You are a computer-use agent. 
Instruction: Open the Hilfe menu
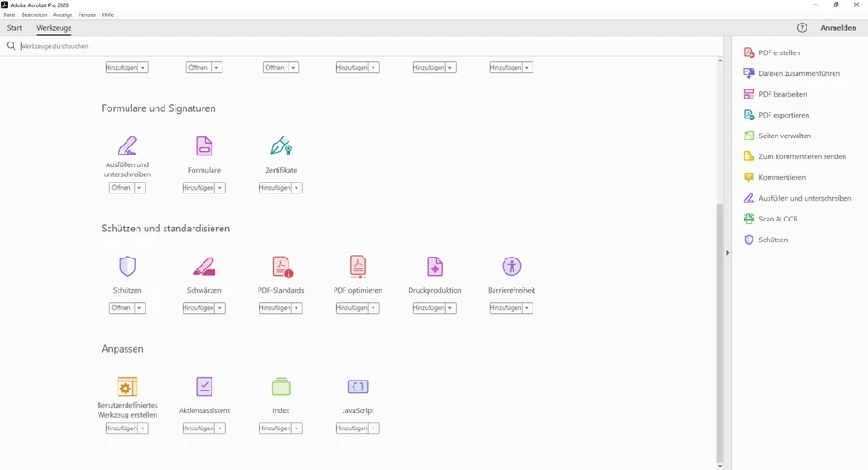(108, 15)
